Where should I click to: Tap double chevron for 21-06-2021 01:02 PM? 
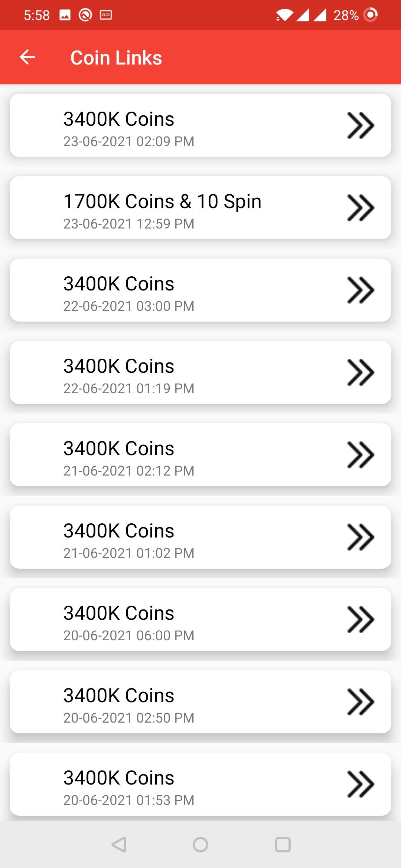360,537
